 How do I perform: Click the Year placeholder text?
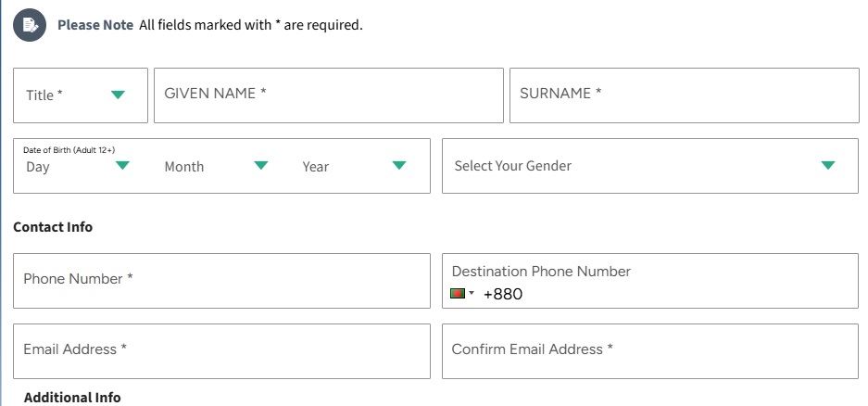tap(316, 167)
